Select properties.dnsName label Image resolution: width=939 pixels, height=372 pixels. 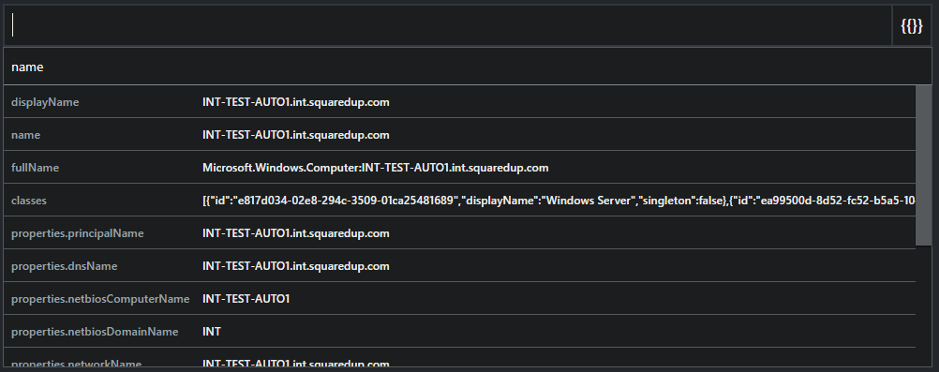[x=64, y=266]
